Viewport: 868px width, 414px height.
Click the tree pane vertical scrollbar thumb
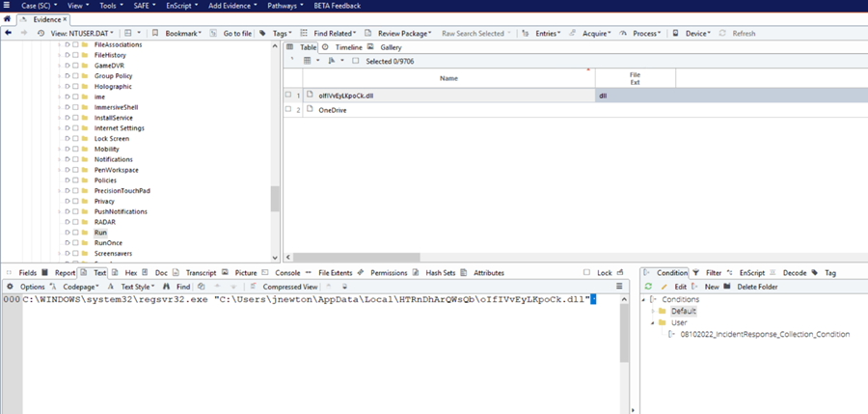click(x=274, y=199)
